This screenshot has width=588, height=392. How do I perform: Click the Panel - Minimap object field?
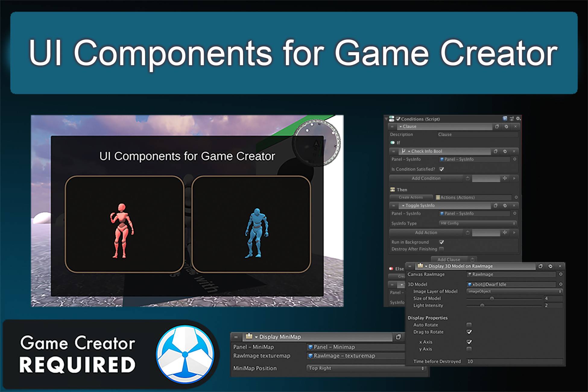point(356,347)
